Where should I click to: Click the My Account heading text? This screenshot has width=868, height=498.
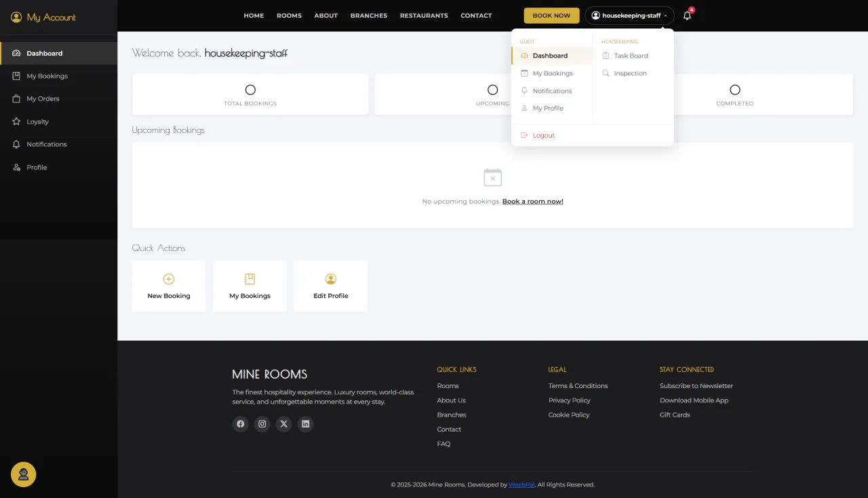[x=52, y=17]
